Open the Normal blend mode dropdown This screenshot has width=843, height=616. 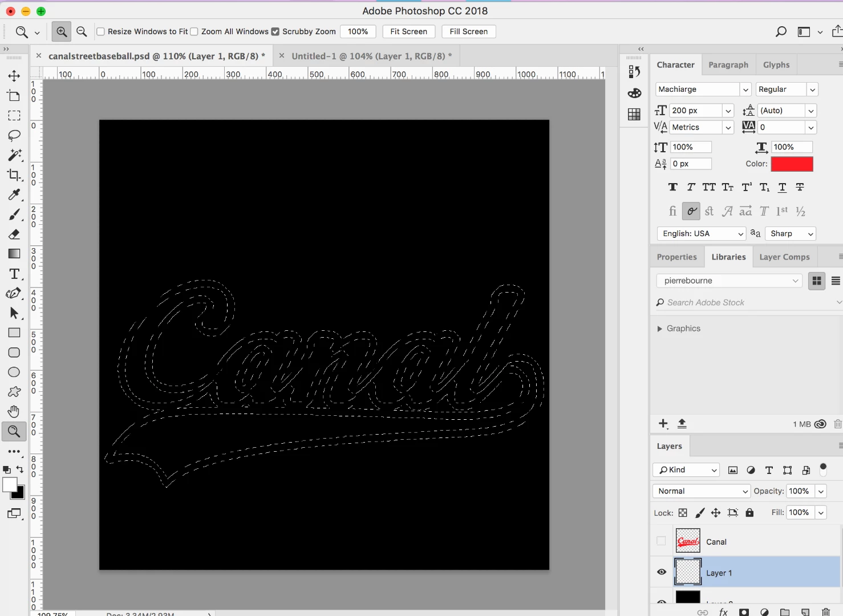[x=702, y=491]
